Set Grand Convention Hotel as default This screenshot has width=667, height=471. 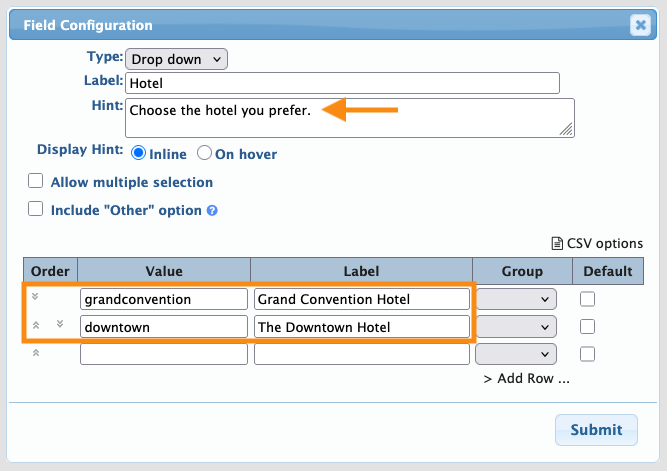(x=587, y=298)
